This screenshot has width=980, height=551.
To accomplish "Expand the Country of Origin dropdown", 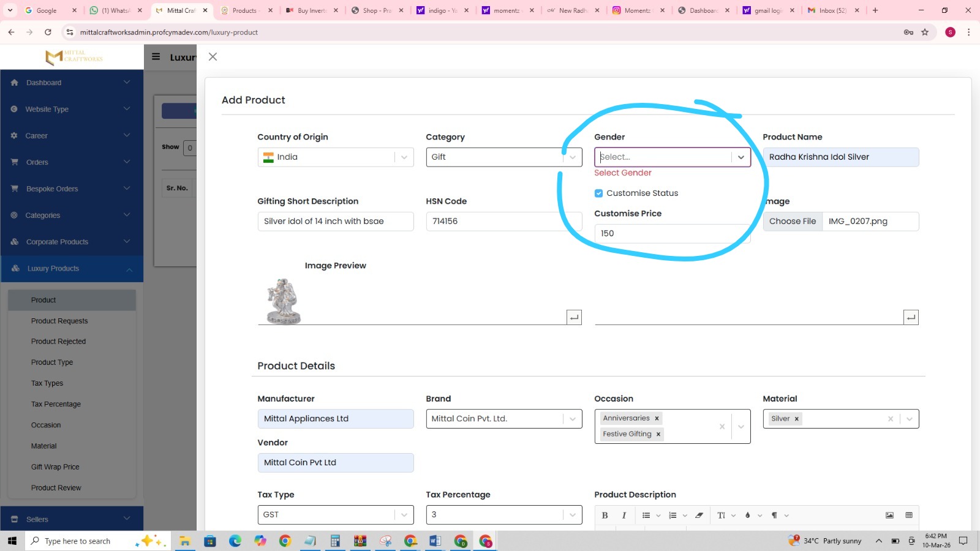I will [404, 157].
